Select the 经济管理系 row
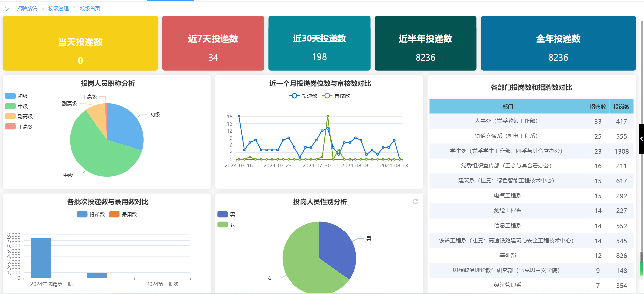 click(x=531, y=285)
